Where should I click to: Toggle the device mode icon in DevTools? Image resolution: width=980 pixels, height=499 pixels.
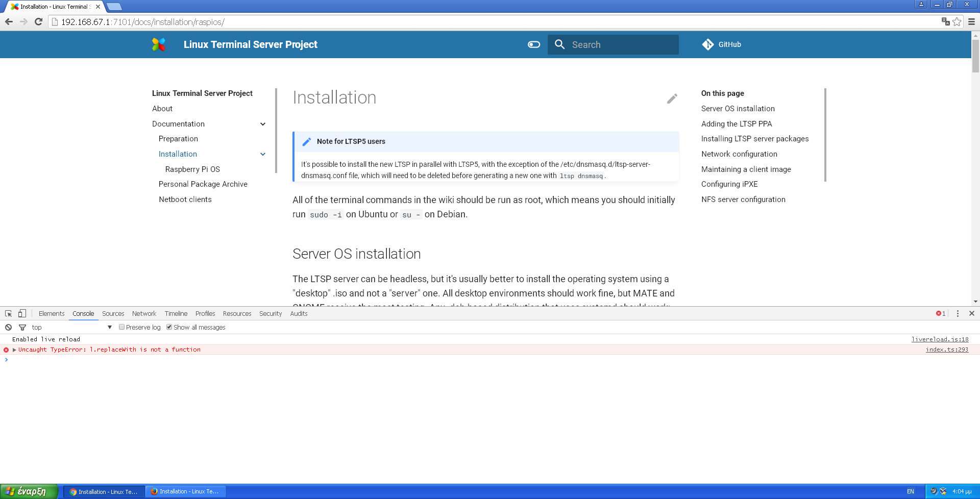tap(21, 313)
